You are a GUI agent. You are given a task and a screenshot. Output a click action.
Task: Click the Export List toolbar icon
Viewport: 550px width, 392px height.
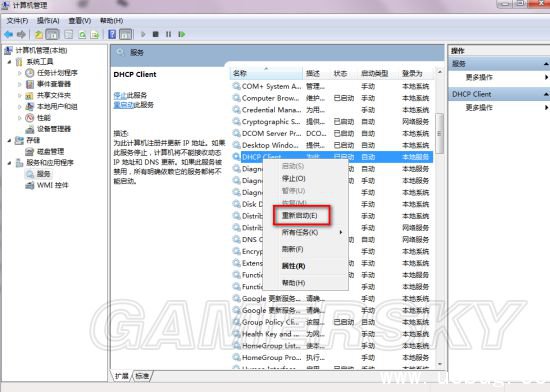tap(95, 34)
